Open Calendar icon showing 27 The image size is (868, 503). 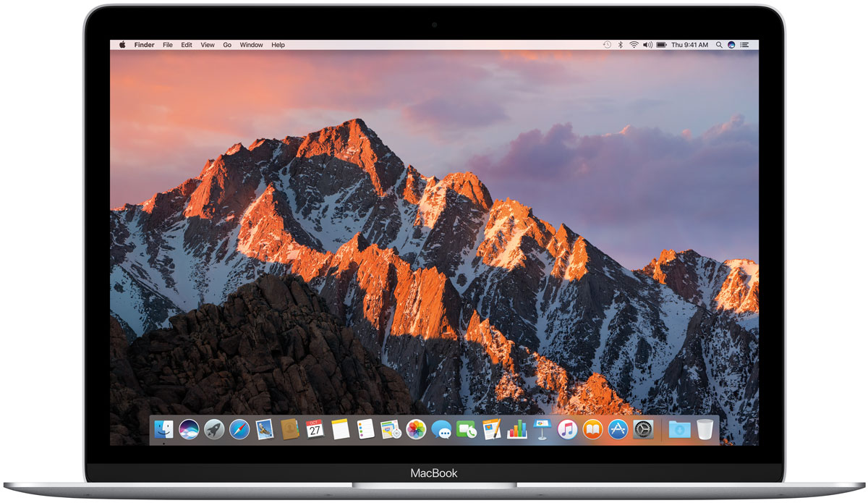[x=315, y=429]
